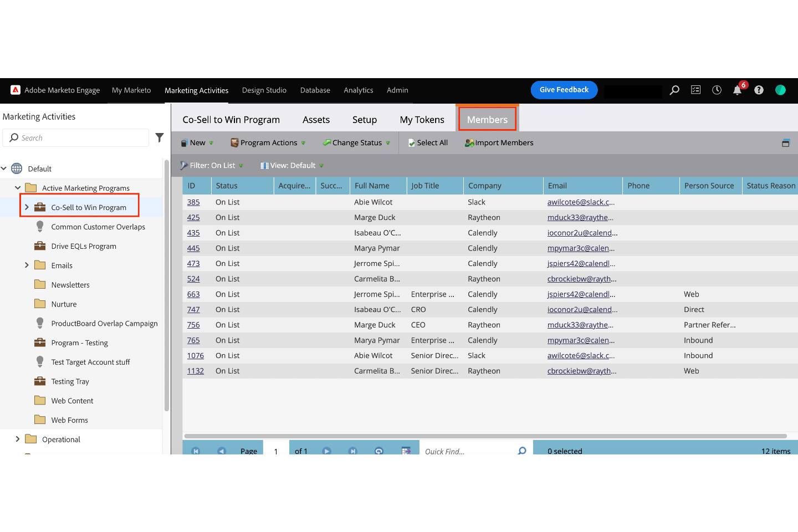Open the checklist icon in top bar
The image size is (798, 532).
coord(695,90)
